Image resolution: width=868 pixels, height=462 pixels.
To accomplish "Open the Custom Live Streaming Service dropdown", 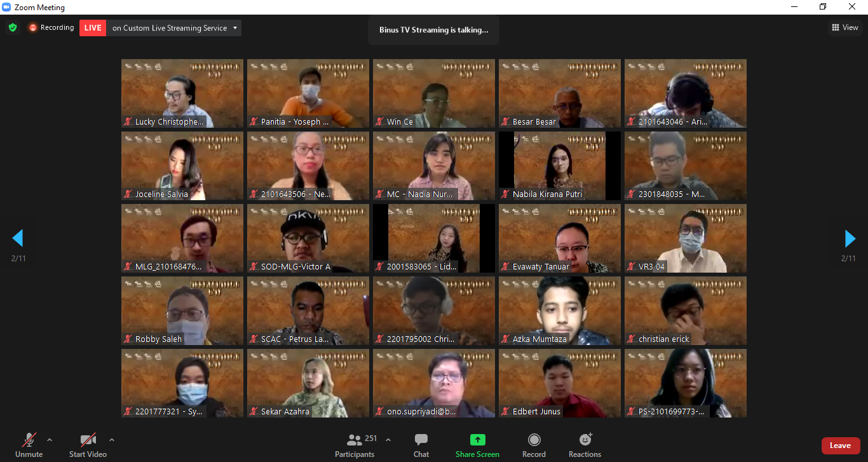I will (234, 28).
